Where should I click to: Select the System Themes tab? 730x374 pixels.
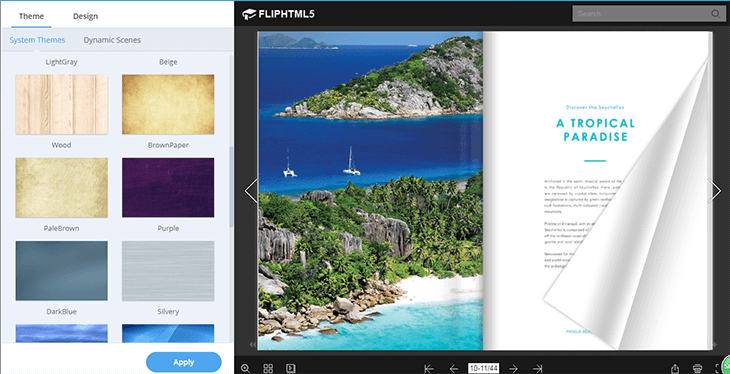pyautogui.click(x=37, y=40)
